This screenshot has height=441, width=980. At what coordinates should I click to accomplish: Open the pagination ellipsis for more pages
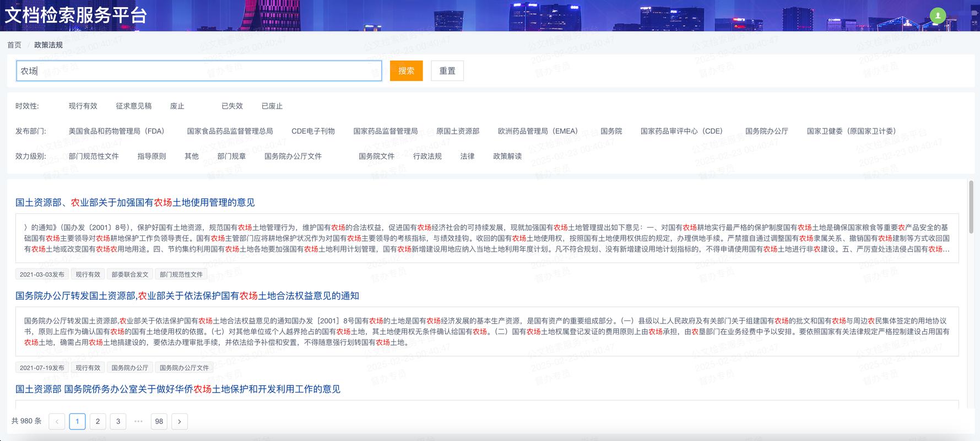pos(138,422)
